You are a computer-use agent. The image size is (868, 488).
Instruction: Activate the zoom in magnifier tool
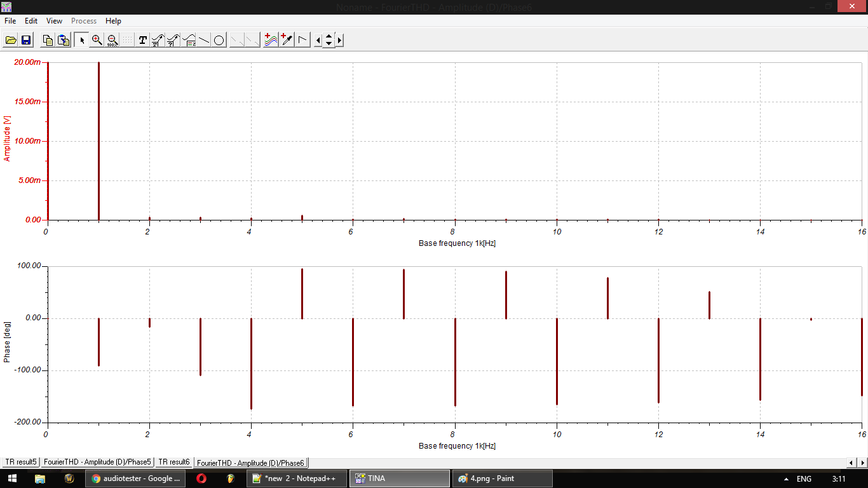97,40
